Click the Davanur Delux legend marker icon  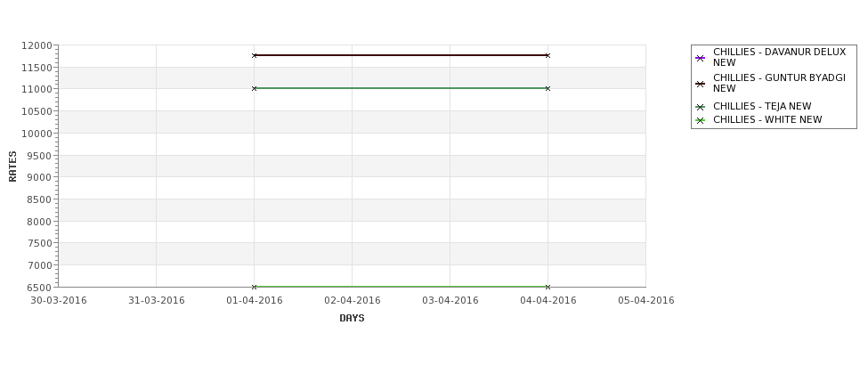tap(701, 58)
